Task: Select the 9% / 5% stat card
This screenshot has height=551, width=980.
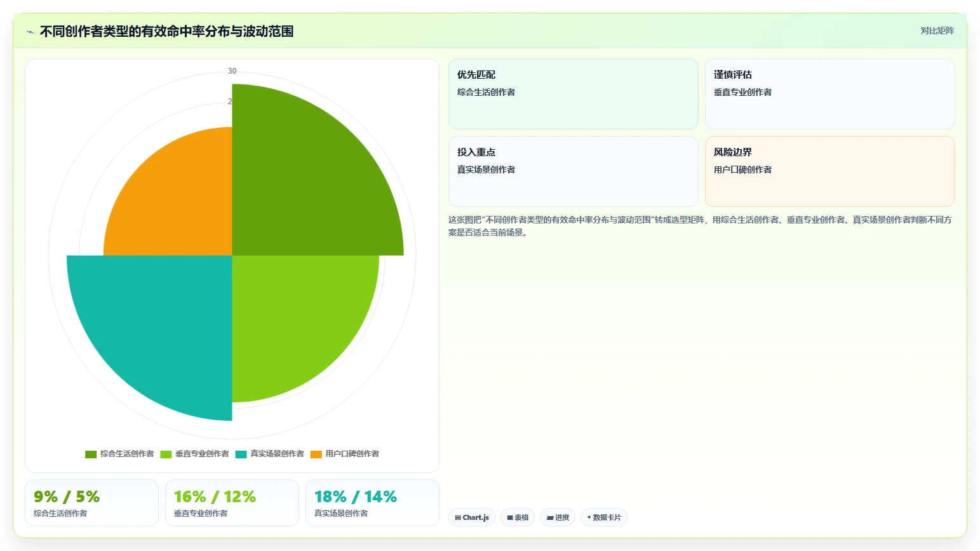Action: coord(91,503)
